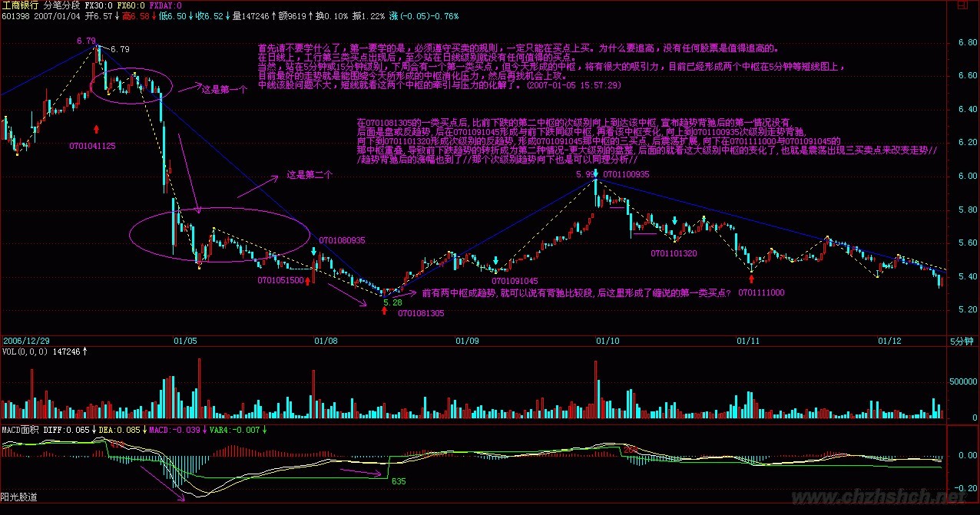Select the pink 这是第二个 annotation text
980x515 pixels.
(309, 174)
